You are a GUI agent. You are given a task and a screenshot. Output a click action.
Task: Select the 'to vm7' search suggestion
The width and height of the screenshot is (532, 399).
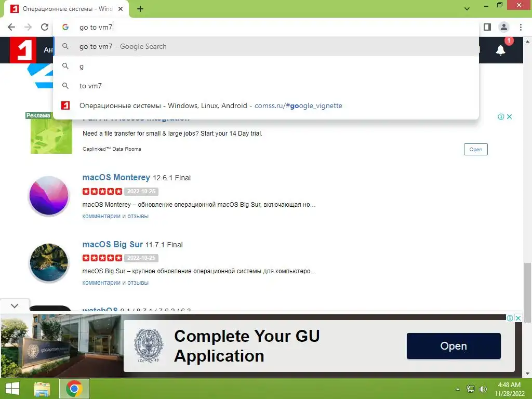[266, 86]
